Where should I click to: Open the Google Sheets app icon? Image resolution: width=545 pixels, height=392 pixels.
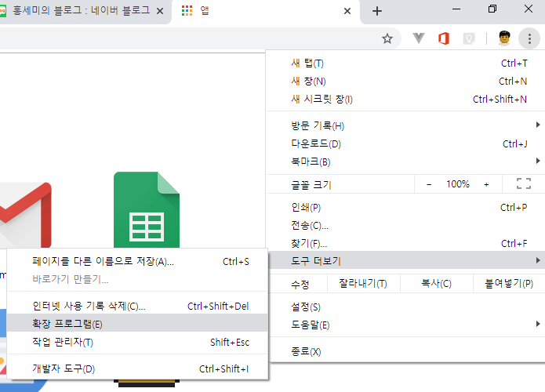pyautogui.click(x=147, y=209)
